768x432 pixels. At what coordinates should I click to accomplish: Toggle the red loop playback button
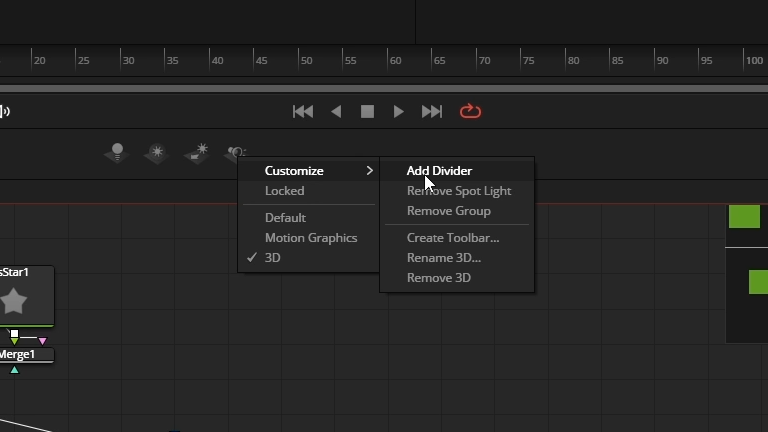coord(470,111)
